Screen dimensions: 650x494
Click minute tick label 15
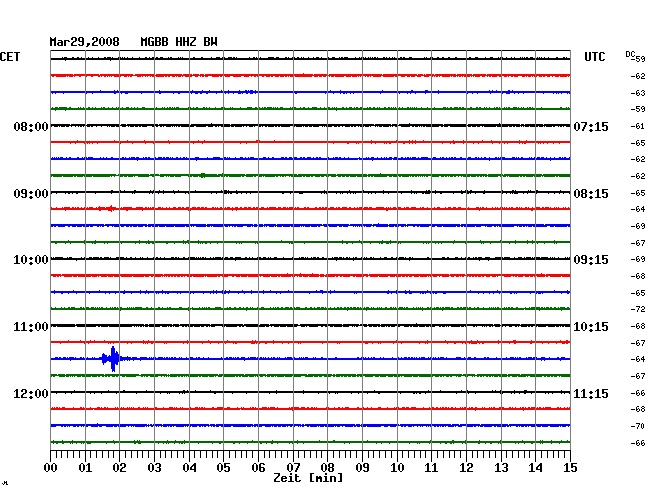(x=570, y=467)
